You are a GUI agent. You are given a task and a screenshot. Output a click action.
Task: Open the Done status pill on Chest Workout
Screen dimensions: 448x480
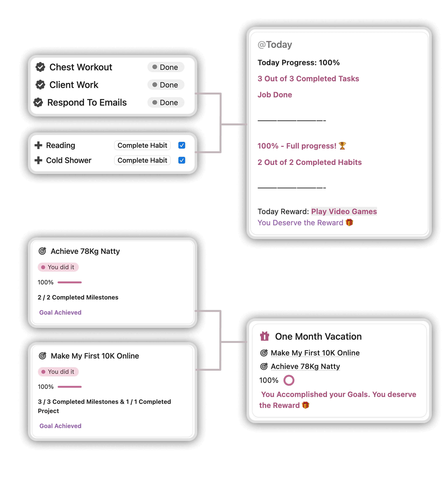pyautogui.click(x=166, y=67)
